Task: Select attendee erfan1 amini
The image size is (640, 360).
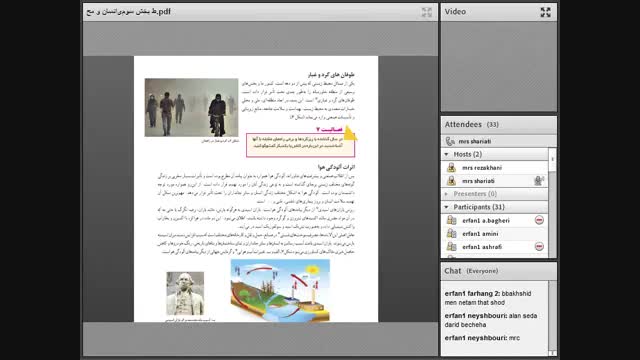Action: pos(494,233)
